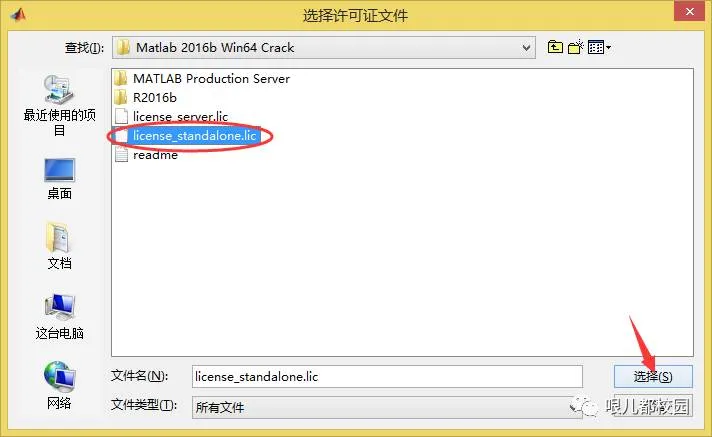Select the license_server.lic file
This screenshot has width=712, height=437.
pyautogui.click(x=171, y=117)
